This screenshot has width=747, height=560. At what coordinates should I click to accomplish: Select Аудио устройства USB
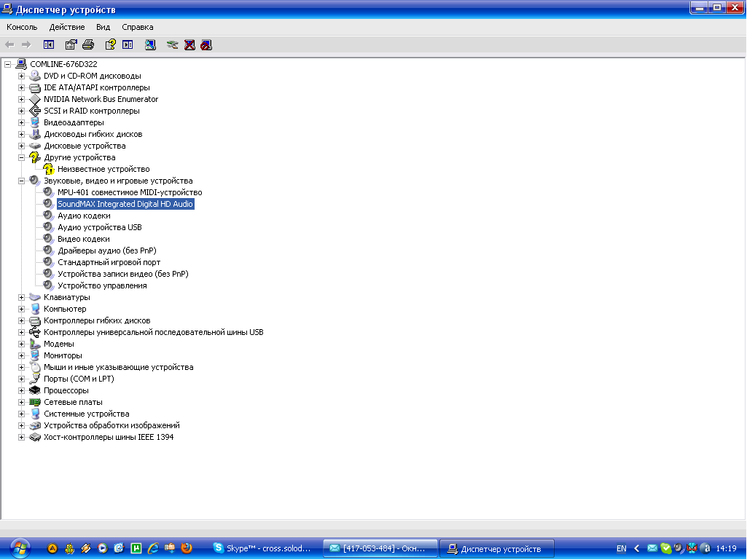(100, 227)
